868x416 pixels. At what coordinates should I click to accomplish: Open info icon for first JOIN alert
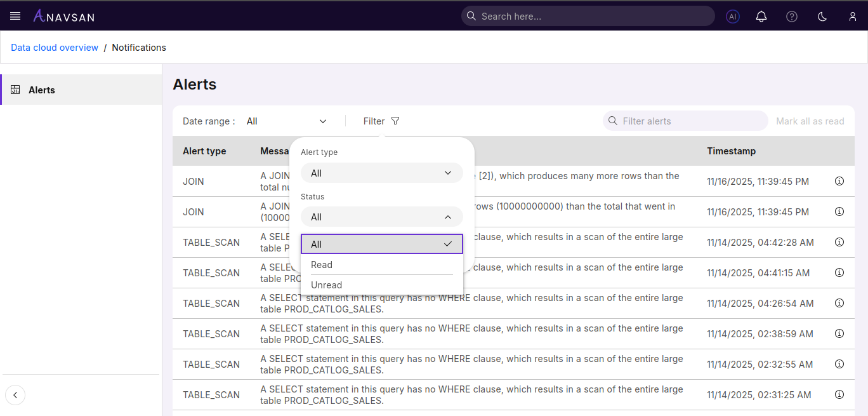839,181
